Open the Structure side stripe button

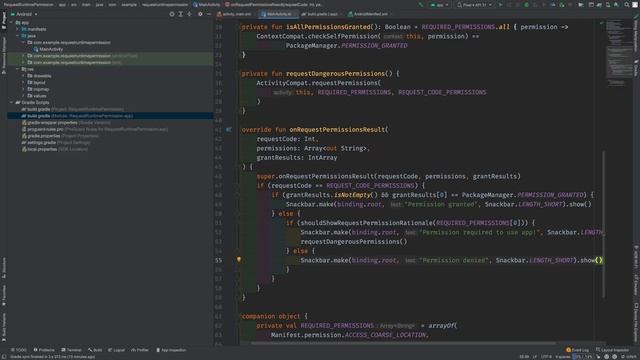(x=4, y=268)
